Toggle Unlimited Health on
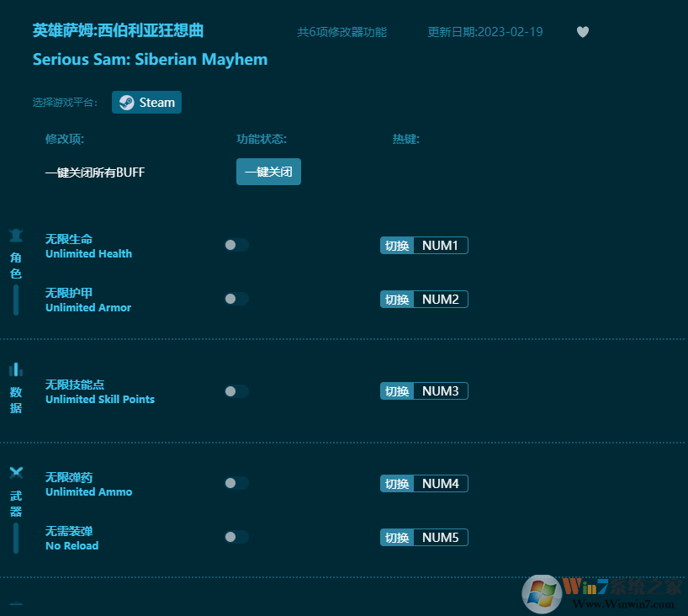The image size is (688, 616). (236, 245)
